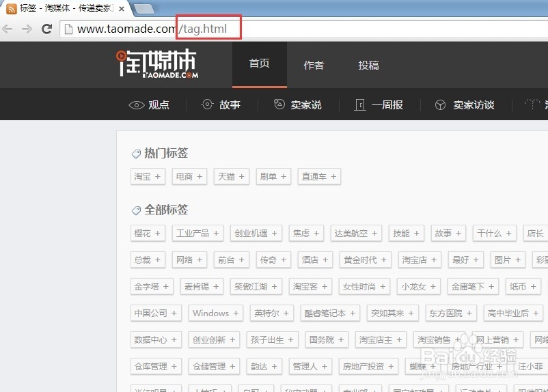Screen dimensions: 548x392
Task: Click the 技能 tag
Action: point(407,233)
